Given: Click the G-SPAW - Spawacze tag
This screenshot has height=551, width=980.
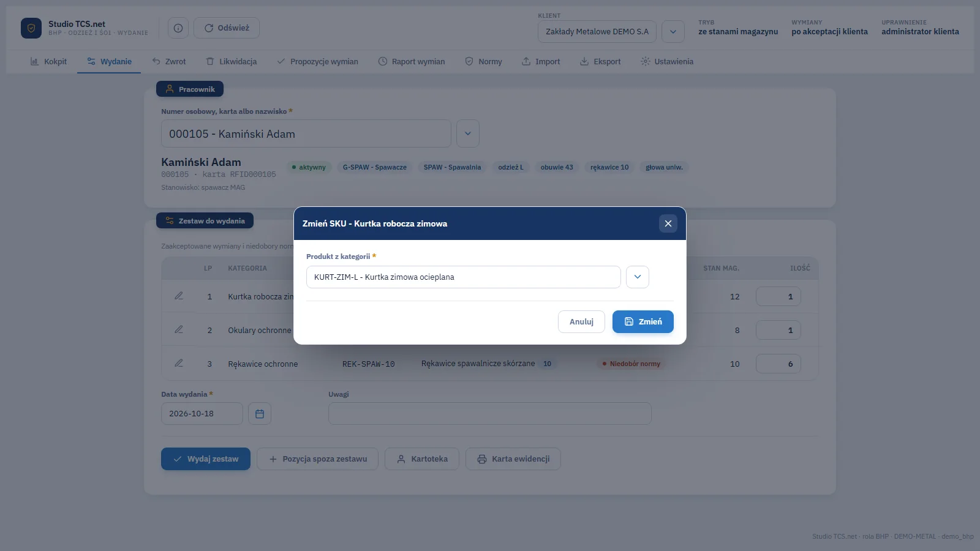Looking at the screenshot, I should [x=375, y=167].
